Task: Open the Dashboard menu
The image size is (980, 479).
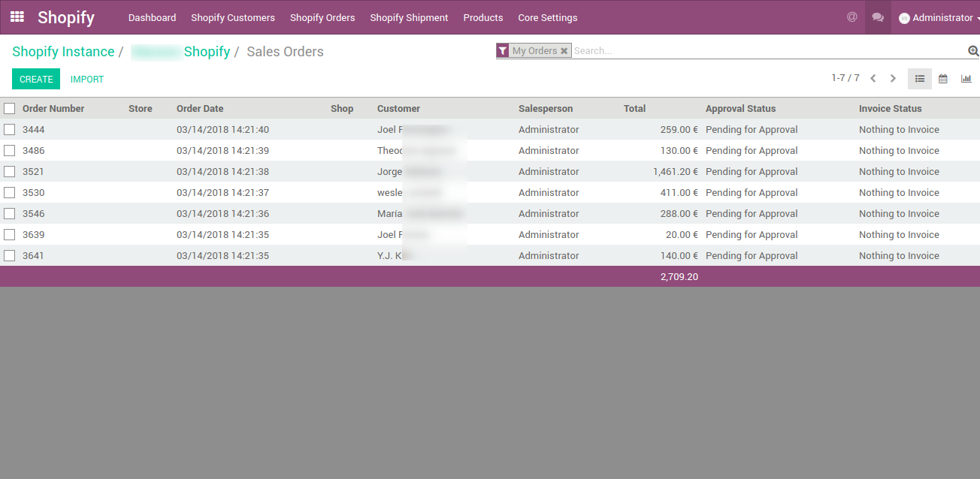Action: [x=152, y=17]
